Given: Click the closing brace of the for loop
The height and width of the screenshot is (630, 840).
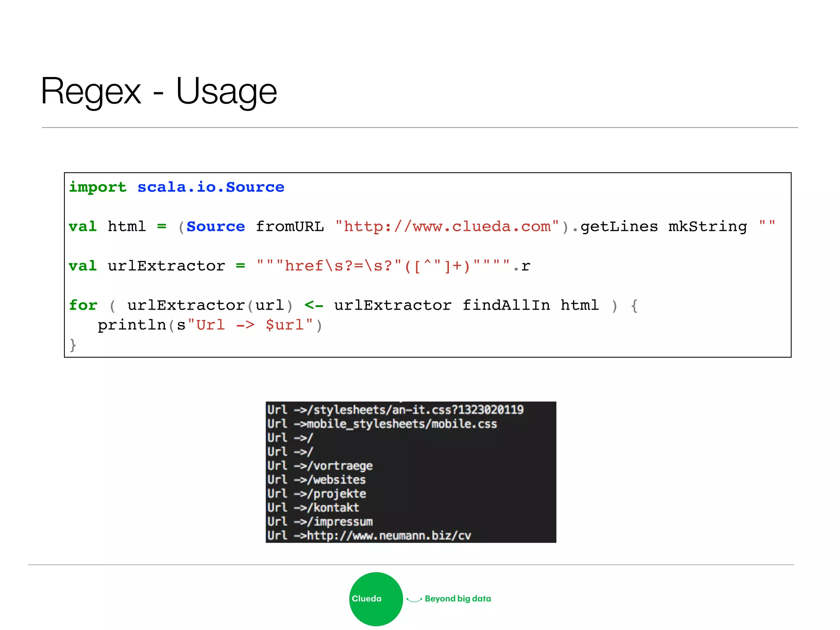Looking at the screenshot, I should [73, 345].
